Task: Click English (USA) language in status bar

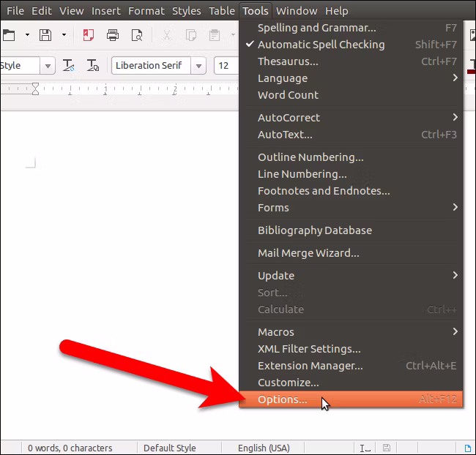Action: [264, 448]
